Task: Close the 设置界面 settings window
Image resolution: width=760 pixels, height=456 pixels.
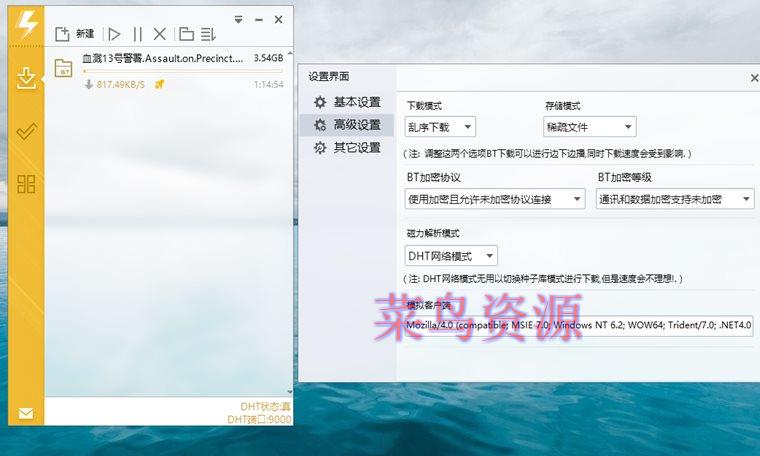Action: [754, 78]
